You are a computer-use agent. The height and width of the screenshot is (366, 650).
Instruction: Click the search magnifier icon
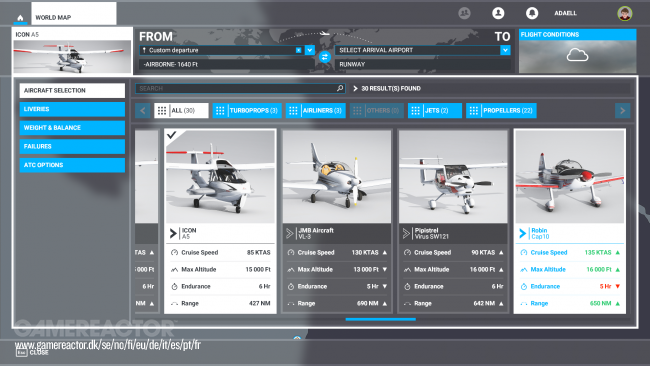340,88
